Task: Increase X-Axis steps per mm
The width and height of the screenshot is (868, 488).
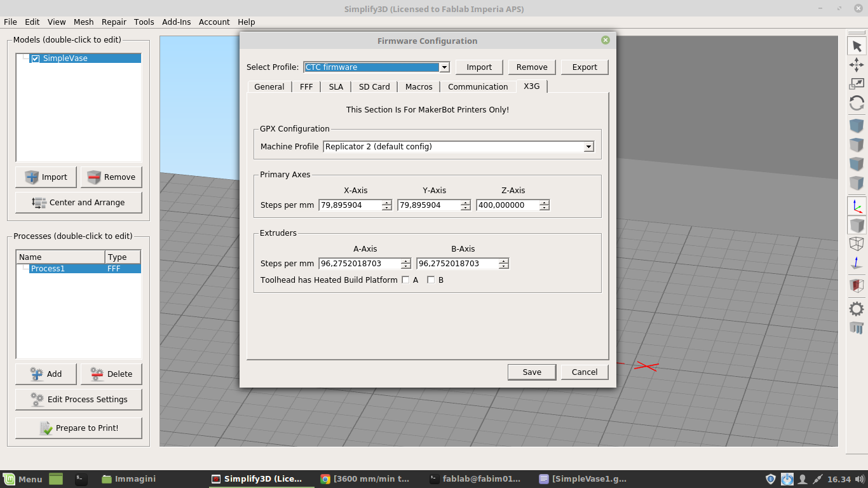Action: 387,203
